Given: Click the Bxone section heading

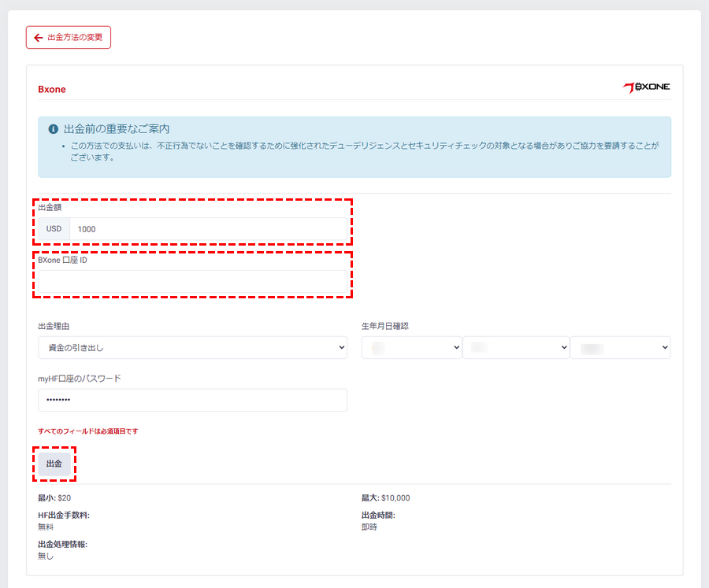Looking at the screenshot, I should (x=51, y=89).
